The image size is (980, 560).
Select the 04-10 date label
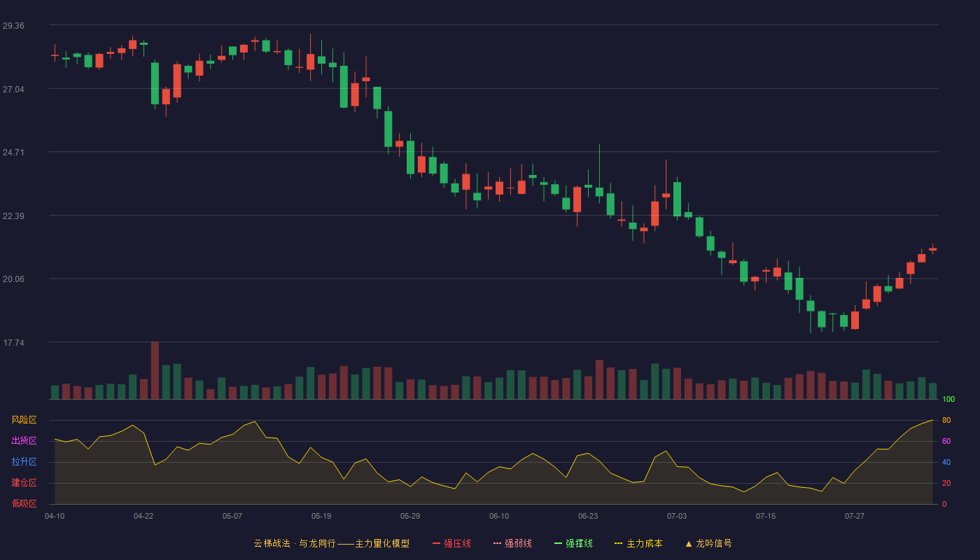(x=55, y=516)
